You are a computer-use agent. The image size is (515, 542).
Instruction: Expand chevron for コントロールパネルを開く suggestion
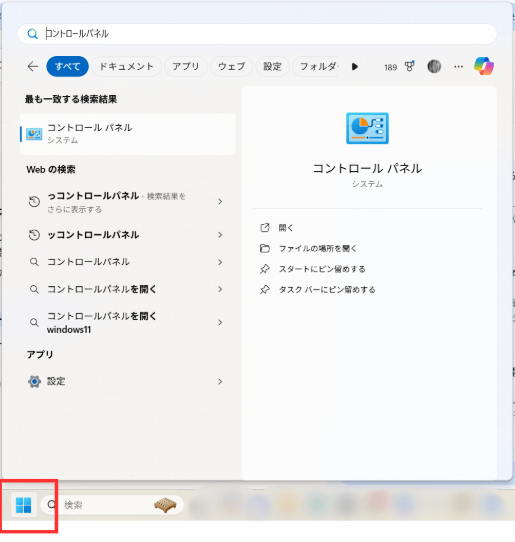pyautogui.click(x=220, y=289)
